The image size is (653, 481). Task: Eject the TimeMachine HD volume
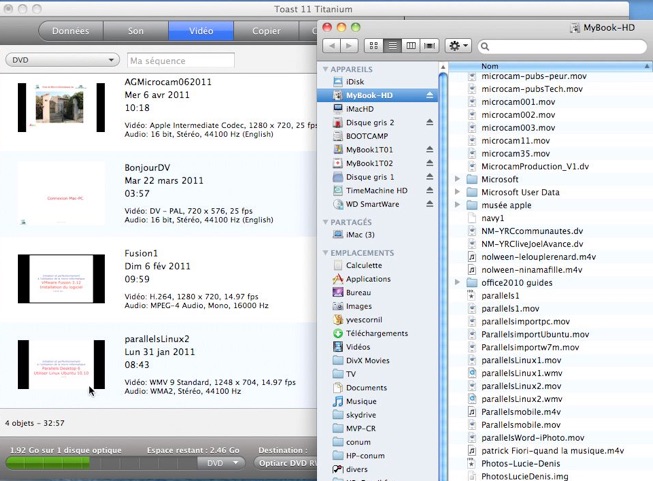click(x=429, y=190)
